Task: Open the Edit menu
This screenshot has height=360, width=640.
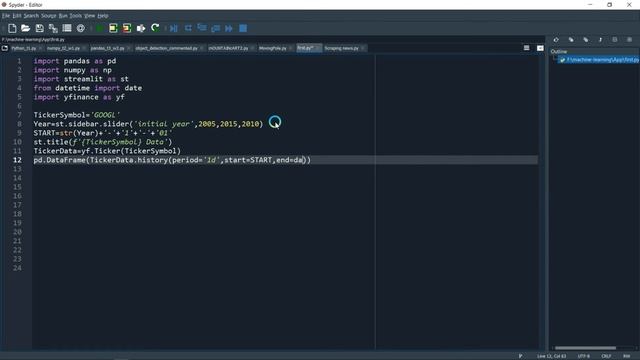Action: pyautogui.click(x=17, y=16)
